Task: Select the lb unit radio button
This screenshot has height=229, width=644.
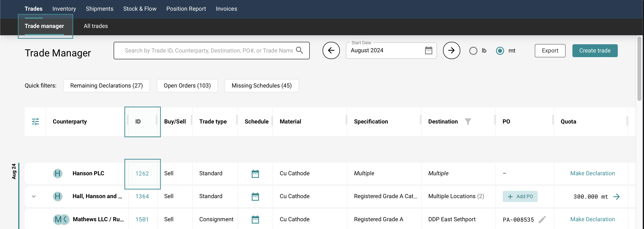Action: pos(473,51)
